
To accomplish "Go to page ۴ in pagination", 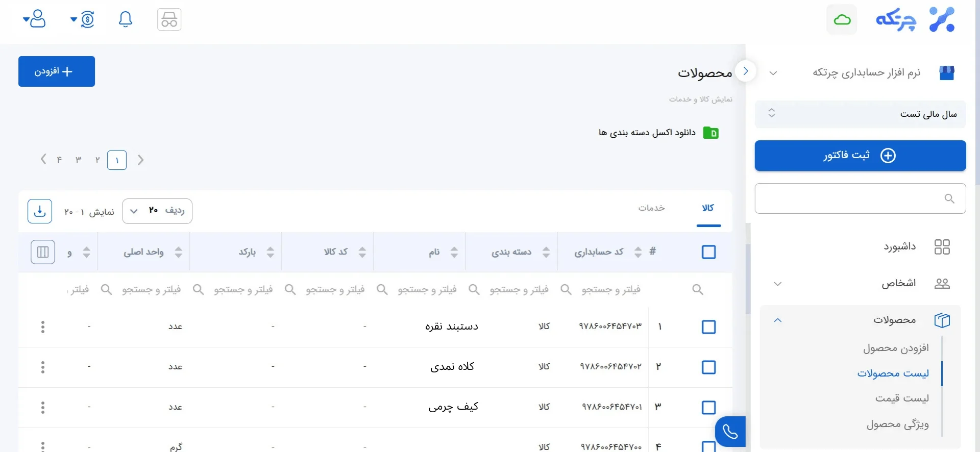I will coord(59,160).
